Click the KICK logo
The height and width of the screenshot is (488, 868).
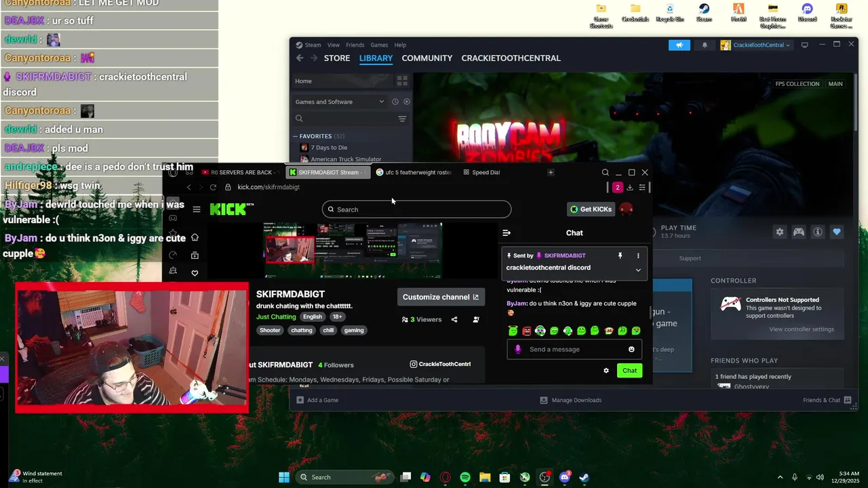(x=232, y=209)
